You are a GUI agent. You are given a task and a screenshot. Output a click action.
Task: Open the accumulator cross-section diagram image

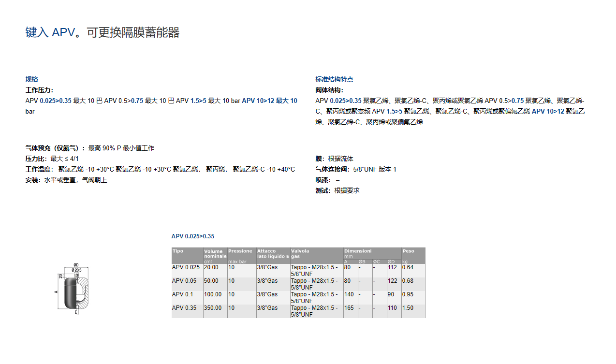pyautogui.click(x=71, y=289)
